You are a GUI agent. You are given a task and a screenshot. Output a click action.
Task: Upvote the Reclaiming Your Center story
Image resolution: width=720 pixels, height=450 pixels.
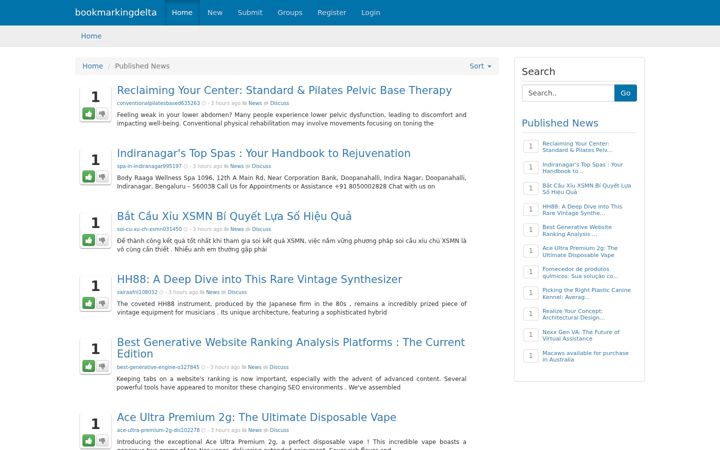(89, 113)
